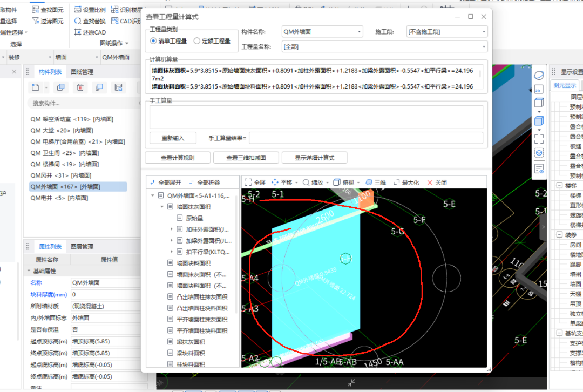Click the shaded blue cube icon in the vertical toolbar

[539, 120]
